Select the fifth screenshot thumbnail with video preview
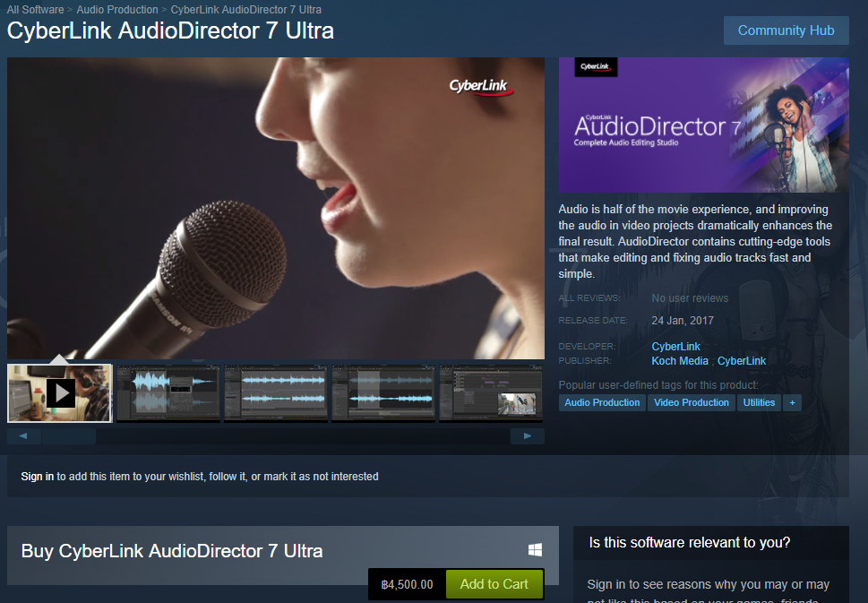 491,393
